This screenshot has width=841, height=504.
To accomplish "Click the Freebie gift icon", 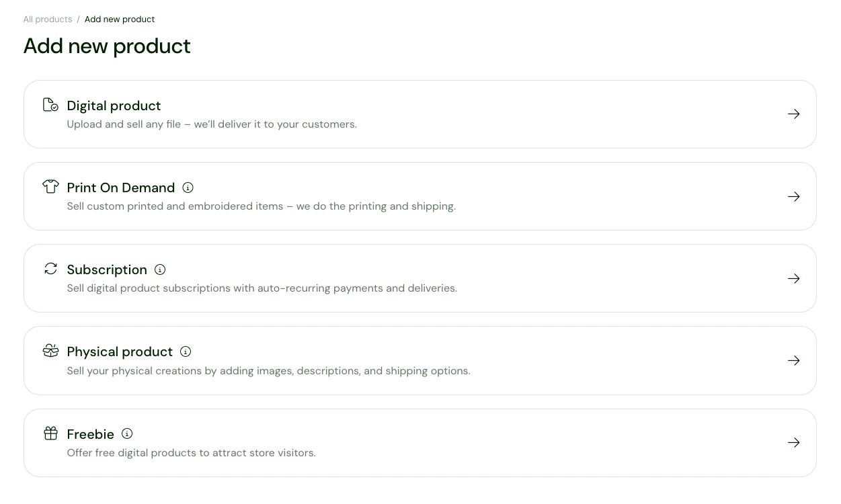I will click(x=50, y=433).
